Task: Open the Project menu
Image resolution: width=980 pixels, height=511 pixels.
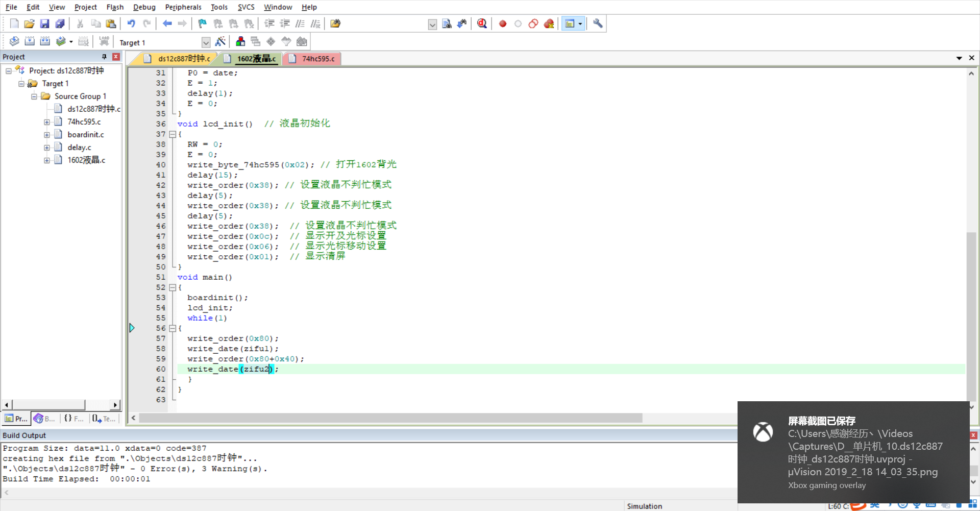Action: 85,7
